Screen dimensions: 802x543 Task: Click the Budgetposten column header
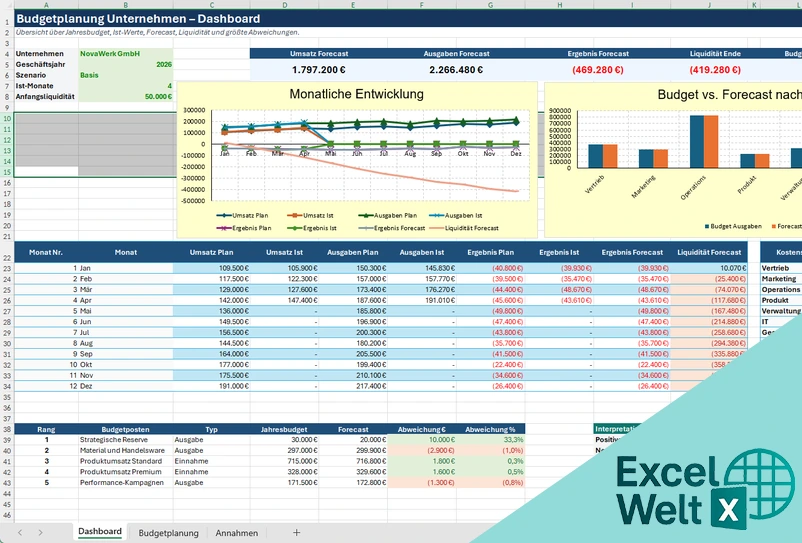pyautogui.click(x=126, y=429)
